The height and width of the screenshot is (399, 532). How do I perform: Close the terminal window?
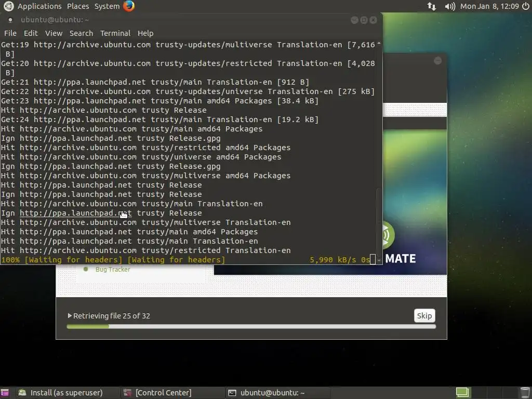pyautogui.click(x=373, y=20)
